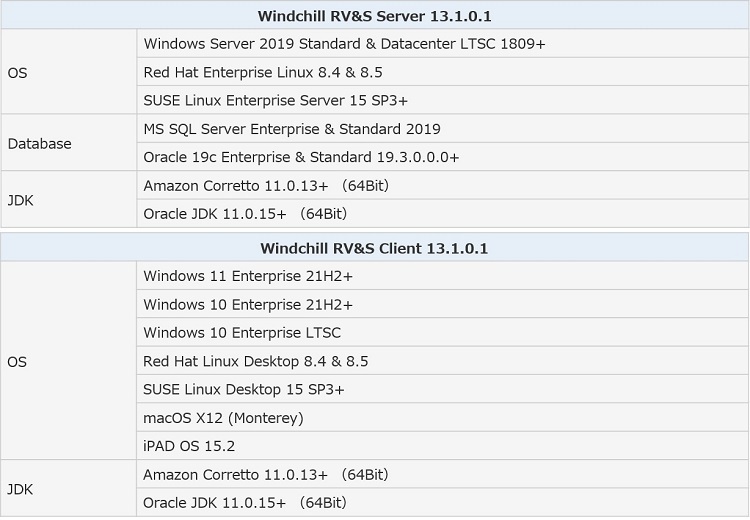Click the client Amazon Corretto 11.0.13+ entry
The image size is (750, 520).
coord(266,475)
